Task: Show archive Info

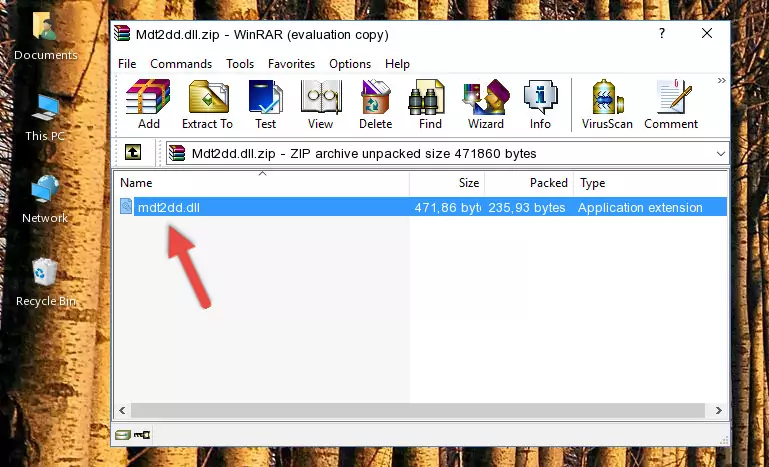Action: click(x=540, y=104)
